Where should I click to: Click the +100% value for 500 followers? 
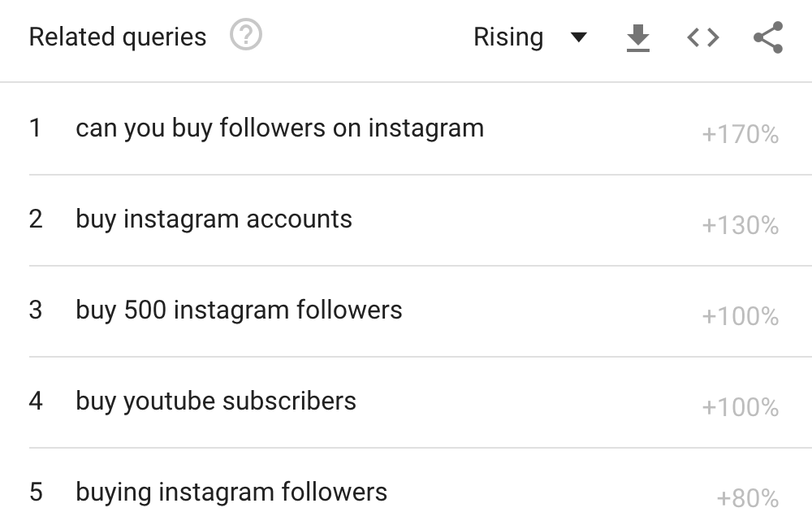click(740, 316)
